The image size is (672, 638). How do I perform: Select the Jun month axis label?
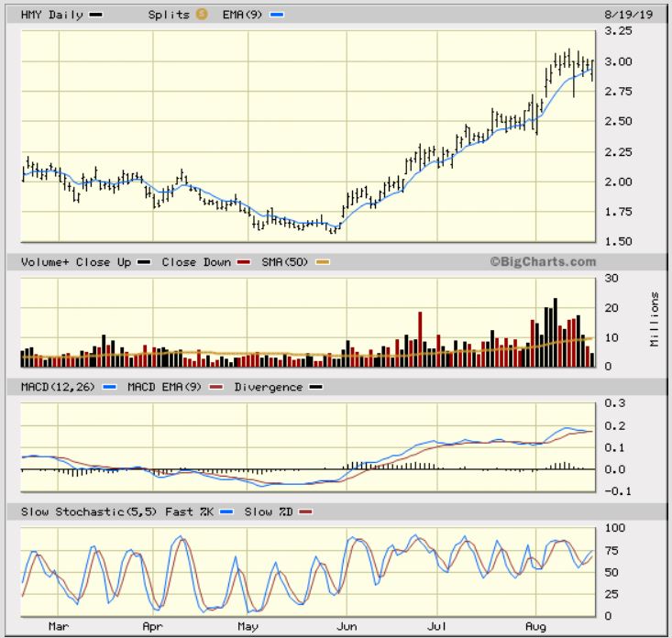pyautogui.click(x=347, y=628)
